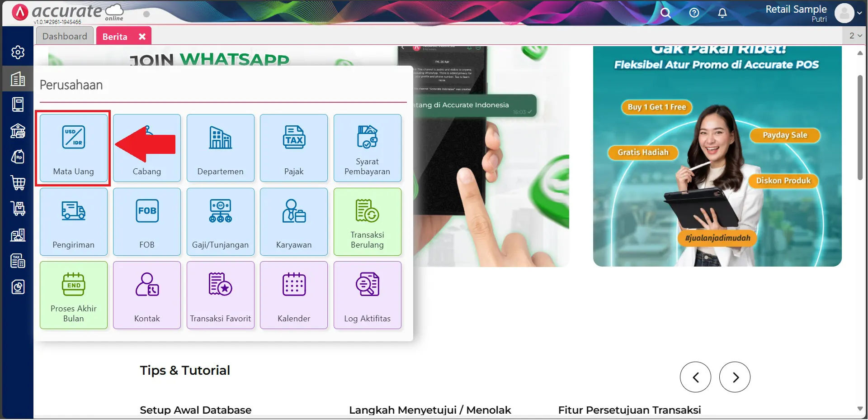Open the shopping cart sidebar module

coord(18,183)
